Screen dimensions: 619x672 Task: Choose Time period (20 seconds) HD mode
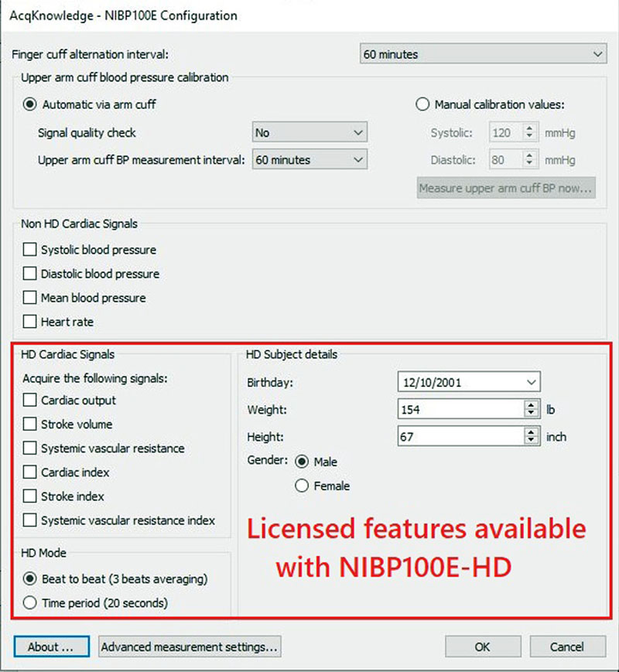click(x=30, y=603)
